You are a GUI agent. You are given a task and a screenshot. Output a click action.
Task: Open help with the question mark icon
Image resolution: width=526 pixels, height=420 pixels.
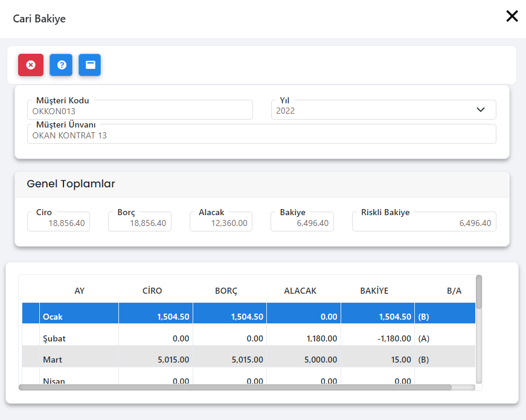click(61, 65)
